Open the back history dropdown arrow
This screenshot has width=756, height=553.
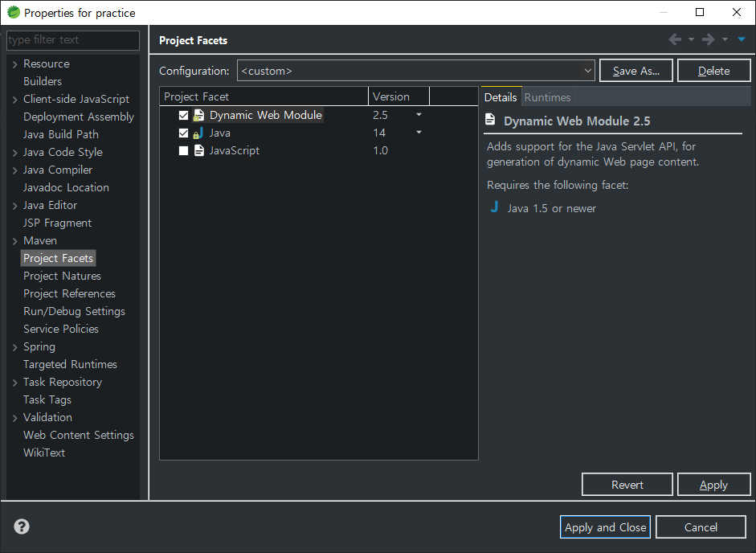691,39
